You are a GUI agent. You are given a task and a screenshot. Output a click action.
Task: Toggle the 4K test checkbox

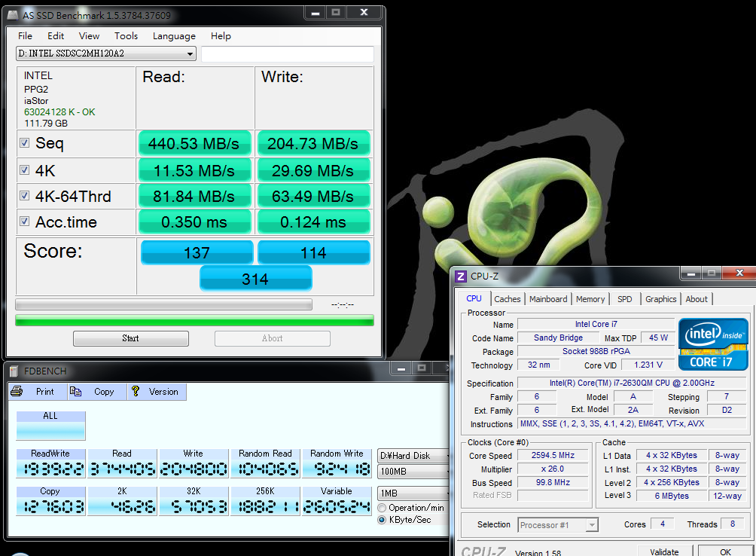[x=25, y=170]
